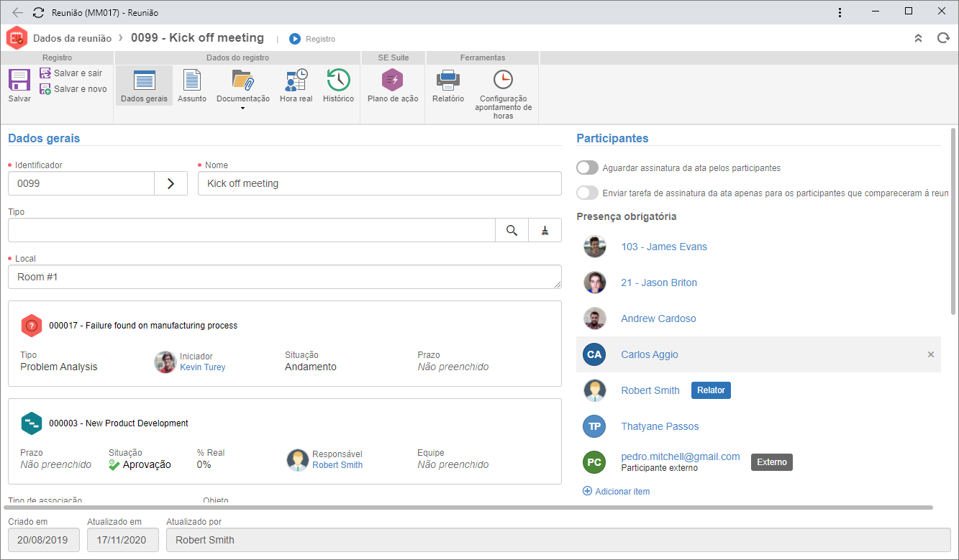The image size is (959, 560).
Task: Collapse the ribbon with double chevron
Action: point(918,39)
